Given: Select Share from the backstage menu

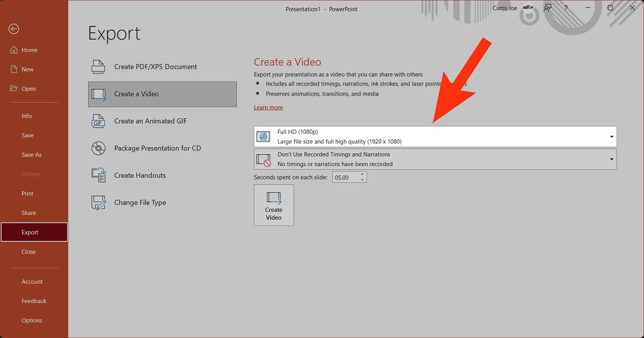Looking at the screenshot, I should tap(28, 213).
